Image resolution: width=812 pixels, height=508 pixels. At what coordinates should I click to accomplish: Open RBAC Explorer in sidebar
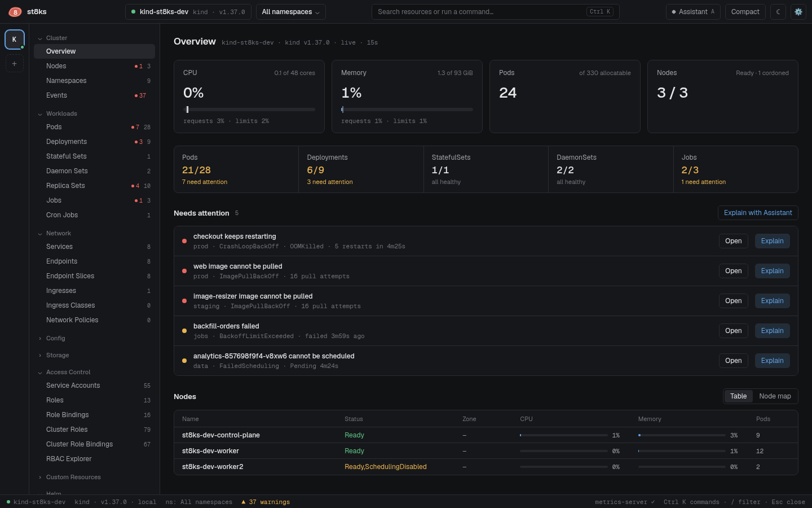click(94, 459)
